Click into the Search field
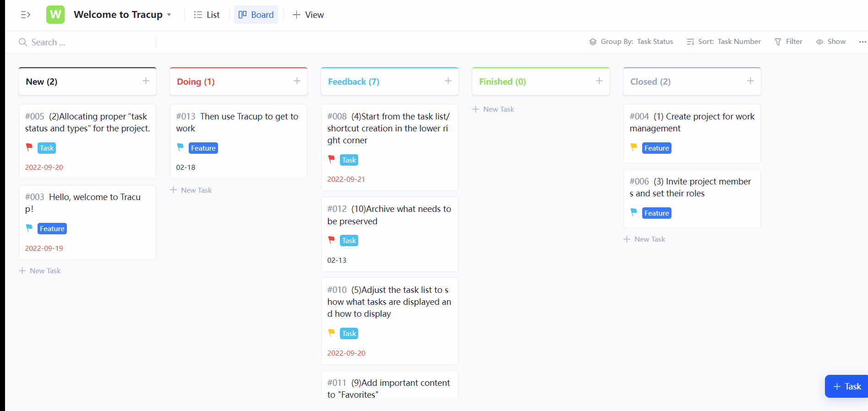 (x=87, y=42)
